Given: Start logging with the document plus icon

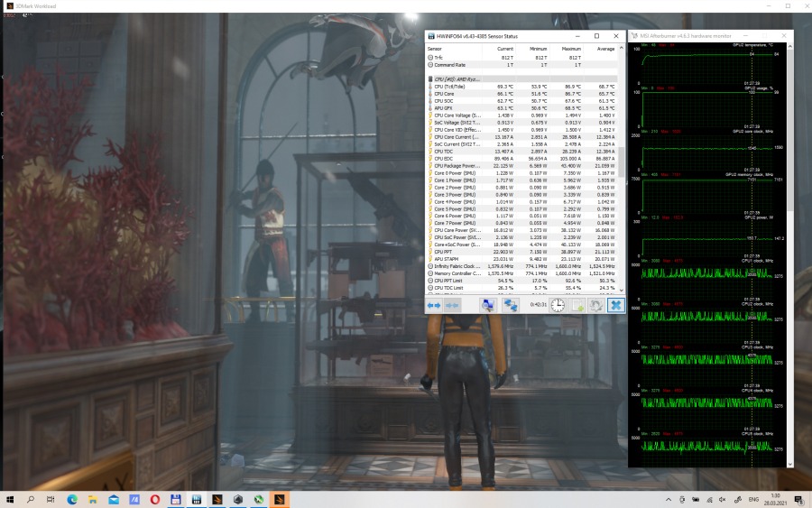Looking at the screenshot, I should click(577, 306).
